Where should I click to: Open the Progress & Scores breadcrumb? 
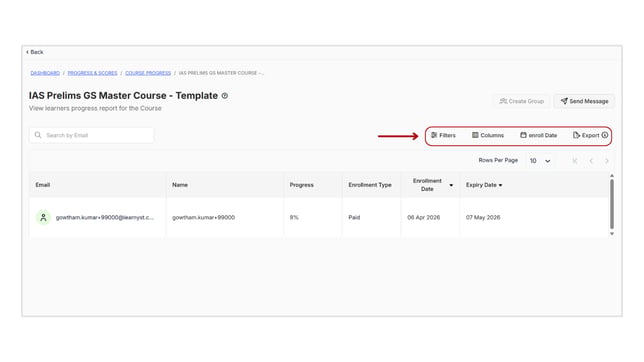point(92,73)
